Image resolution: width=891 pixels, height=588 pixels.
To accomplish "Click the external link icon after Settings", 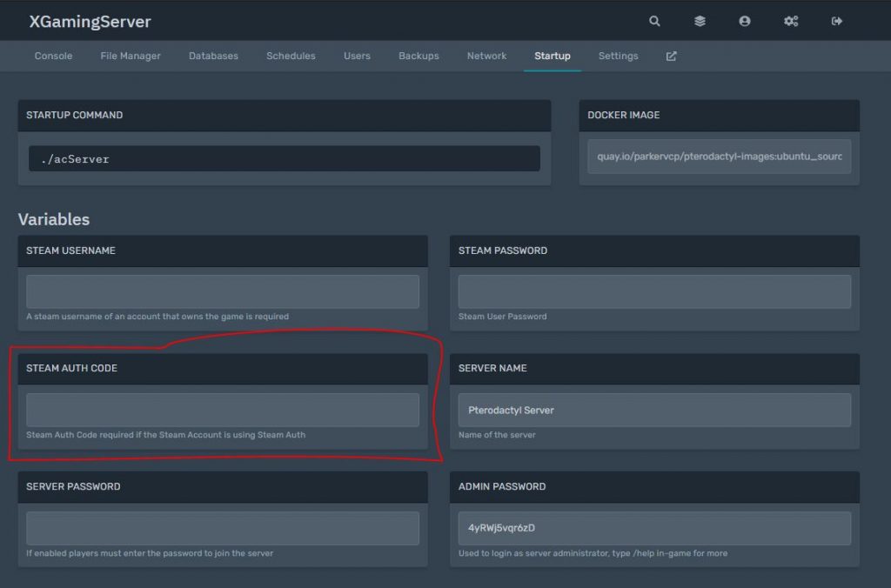I will click(x=671, y=56).
